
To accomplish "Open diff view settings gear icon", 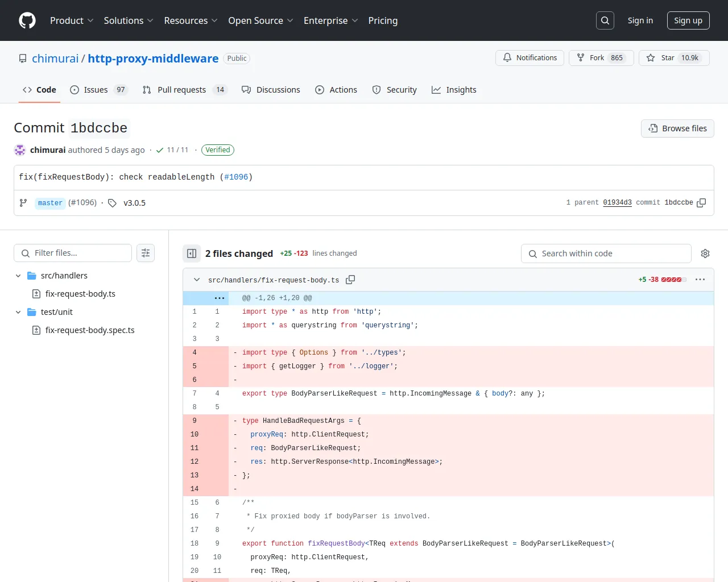I will pos(705,253).
